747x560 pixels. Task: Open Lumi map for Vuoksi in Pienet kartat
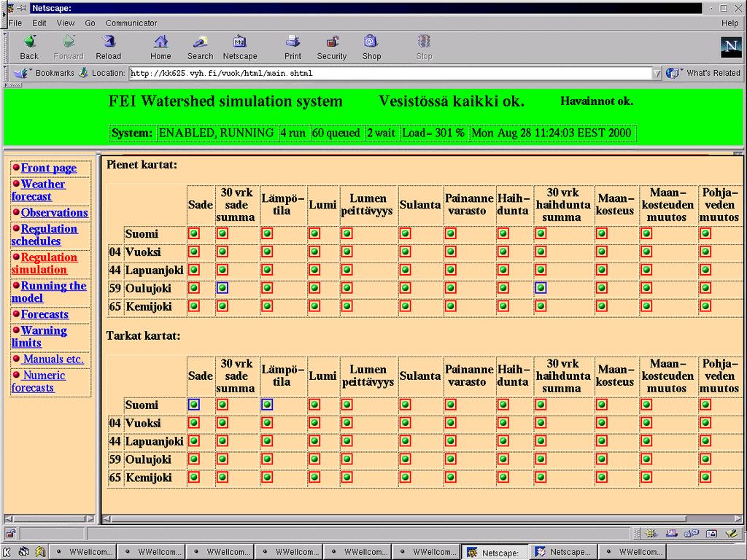point(314,252)
